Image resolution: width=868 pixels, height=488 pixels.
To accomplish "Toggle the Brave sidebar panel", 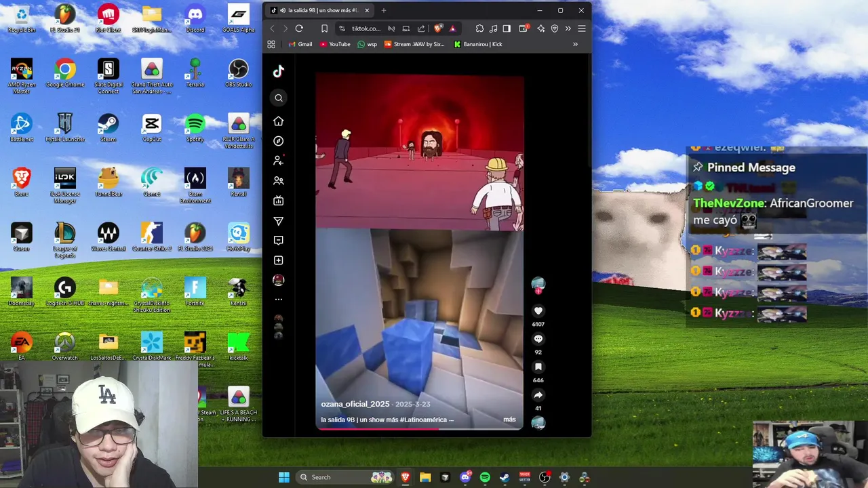I will point(507,28).
